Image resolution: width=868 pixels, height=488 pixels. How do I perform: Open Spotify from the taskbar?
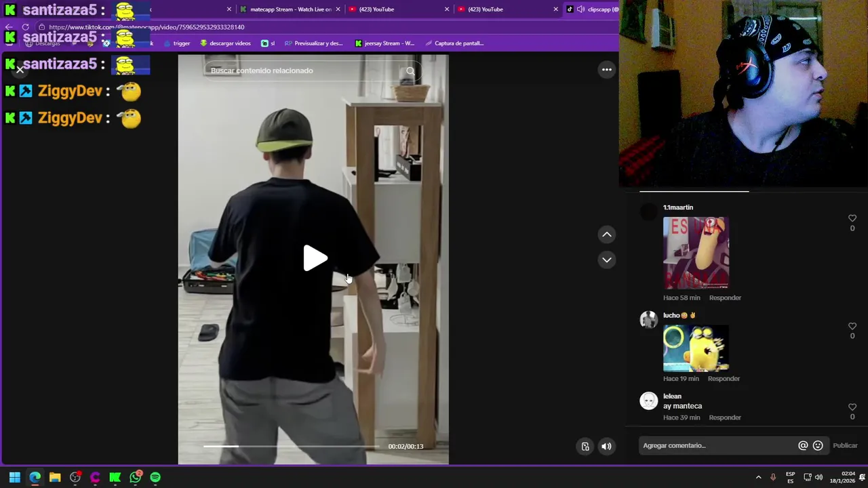(155, 477)
